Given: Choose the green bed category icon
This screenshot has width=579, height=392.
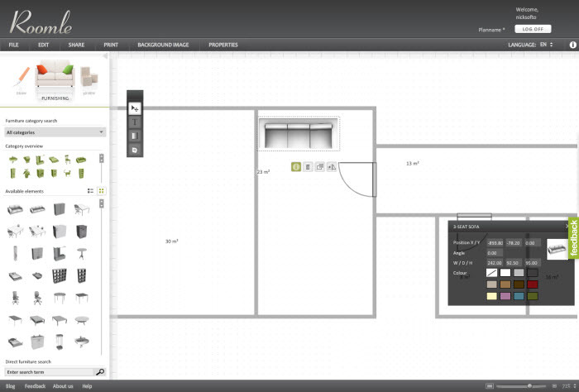Looking at the screenshot, I should point(54,160).
